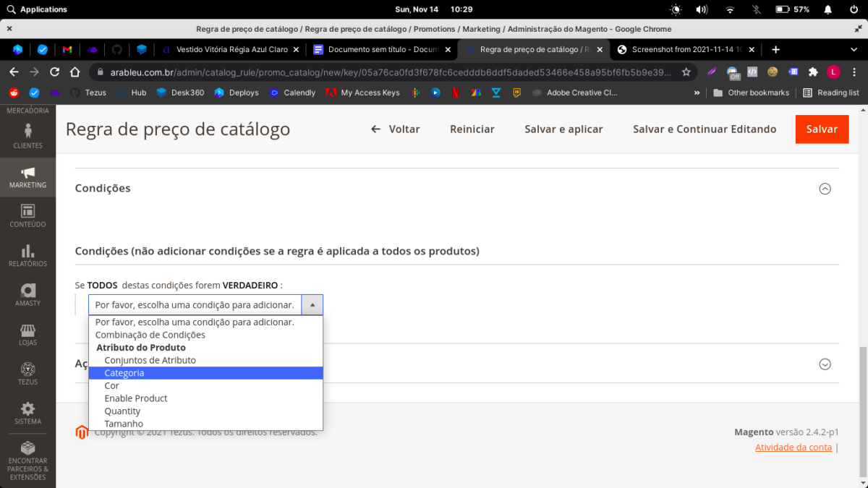Click the Salvar button
Viewport: 868px width, 488px height.
tap(822, 129)
